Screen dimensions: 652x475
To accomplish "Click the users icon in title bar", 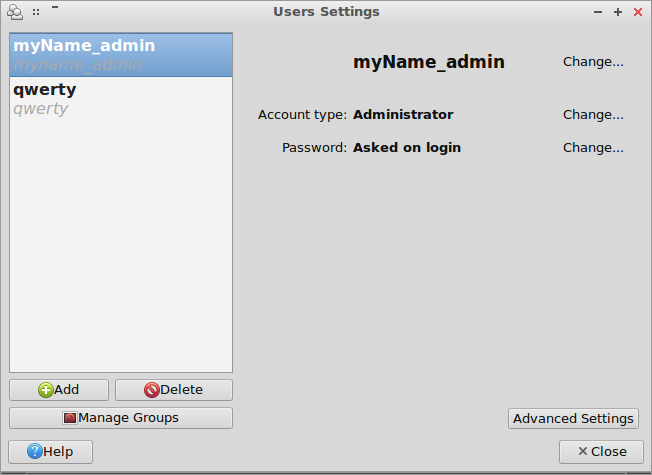I will (x=15, y=12).
